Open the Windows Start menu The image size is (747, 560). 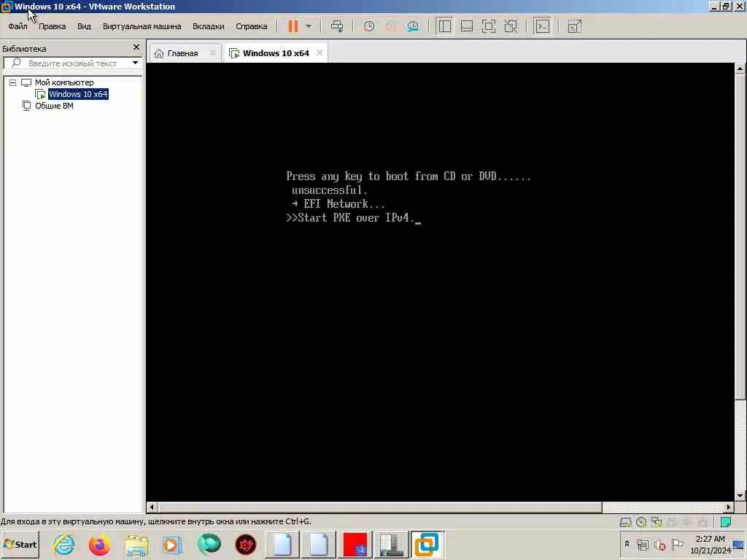point(20,544)
